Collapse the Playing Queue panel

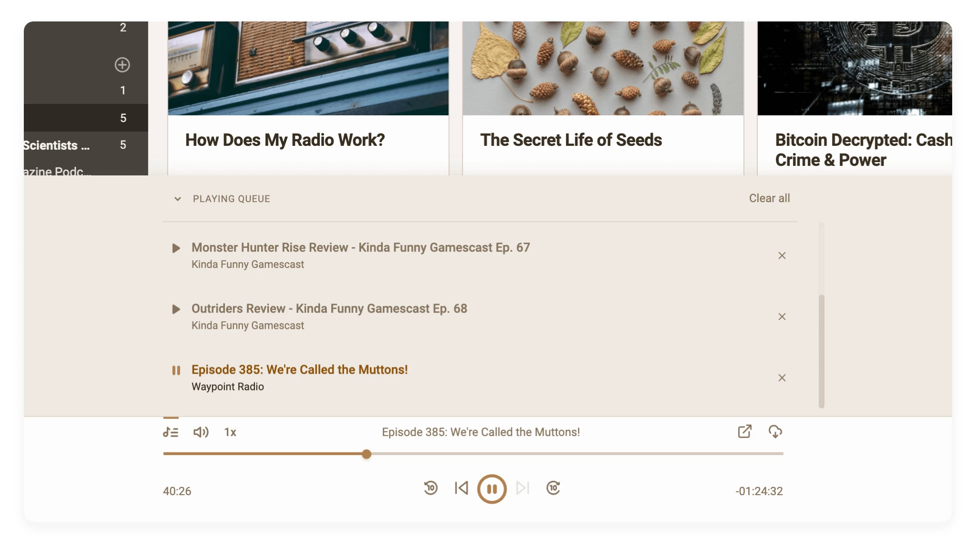coord(177,199)
